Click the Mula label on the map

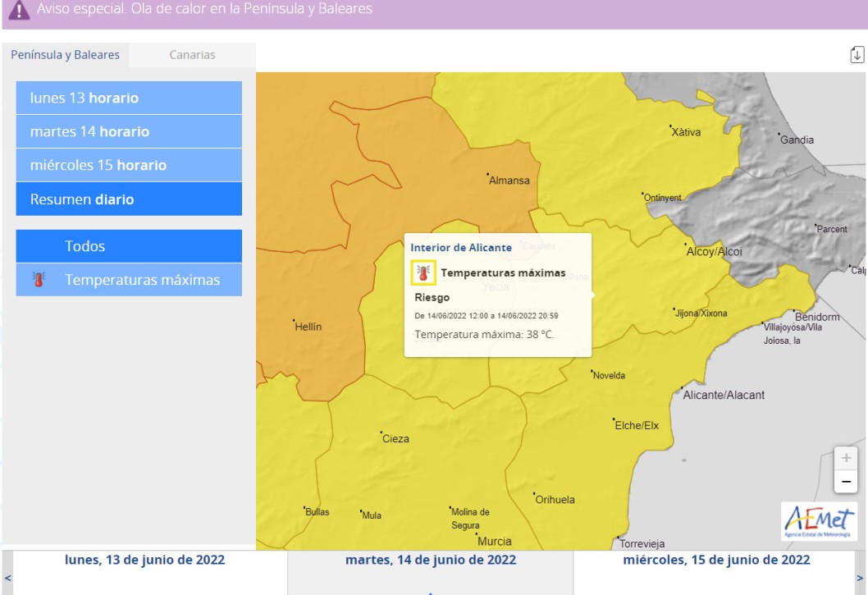[371, 515]
